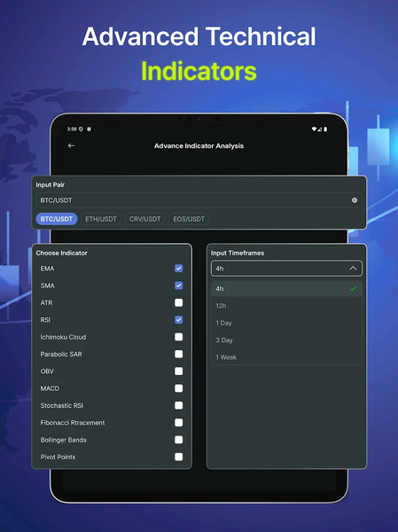Select the ETH/USDT pair chip
The height and width of the screenshot is (532, 398).
101,219
